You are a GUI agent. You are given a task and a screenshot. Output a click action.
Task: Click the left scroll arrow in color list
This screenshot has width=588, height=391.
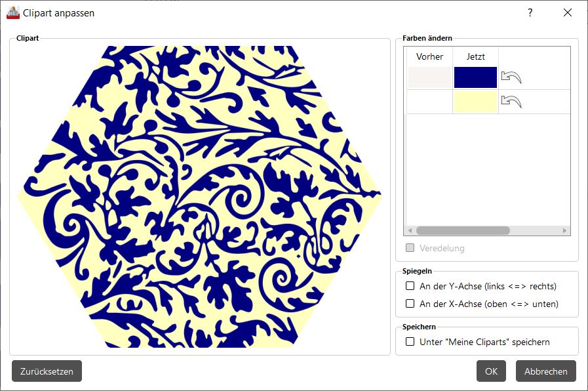click(410, 230)
